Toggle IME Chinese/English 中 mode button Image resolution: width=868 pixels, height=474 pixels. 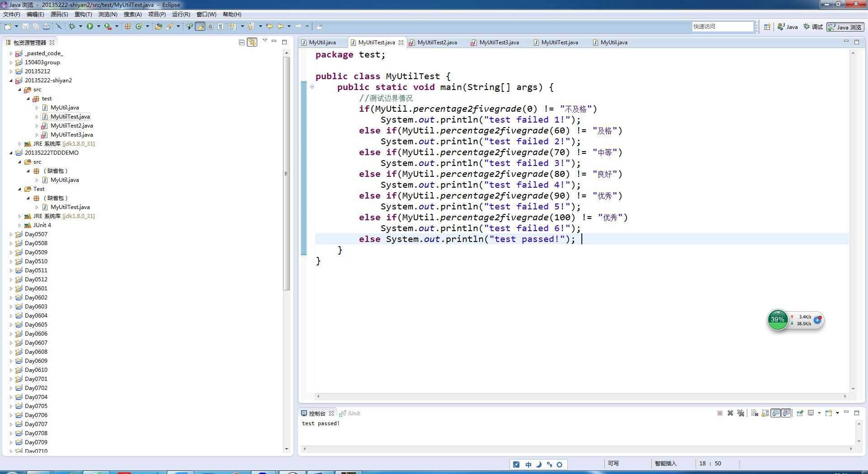[x=528, y=465]
